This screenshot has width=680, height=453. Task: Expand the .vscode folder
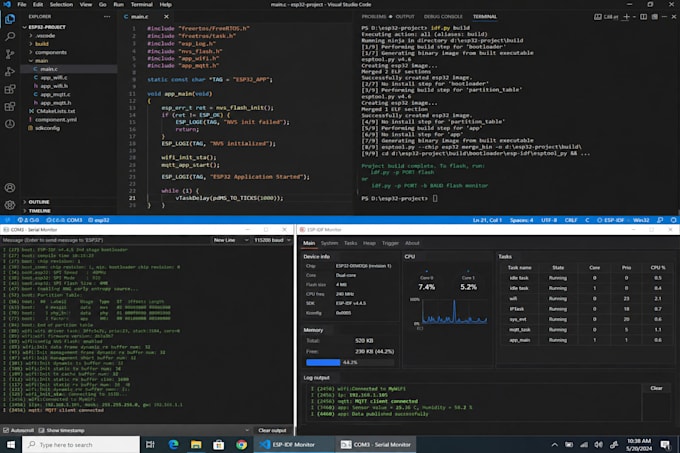point(69,36)
